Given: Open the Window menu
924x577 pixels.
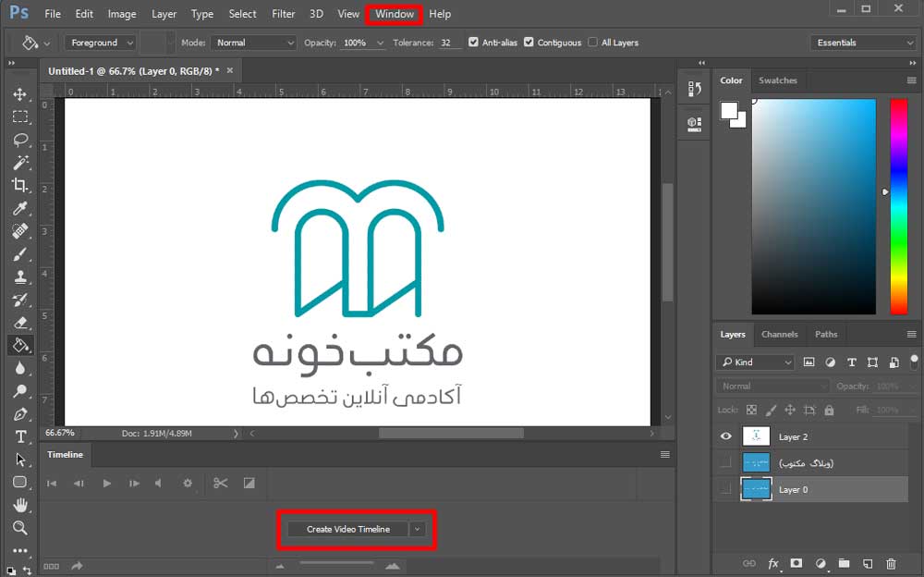Looking at the screenshot, I should tap(395, 14).
